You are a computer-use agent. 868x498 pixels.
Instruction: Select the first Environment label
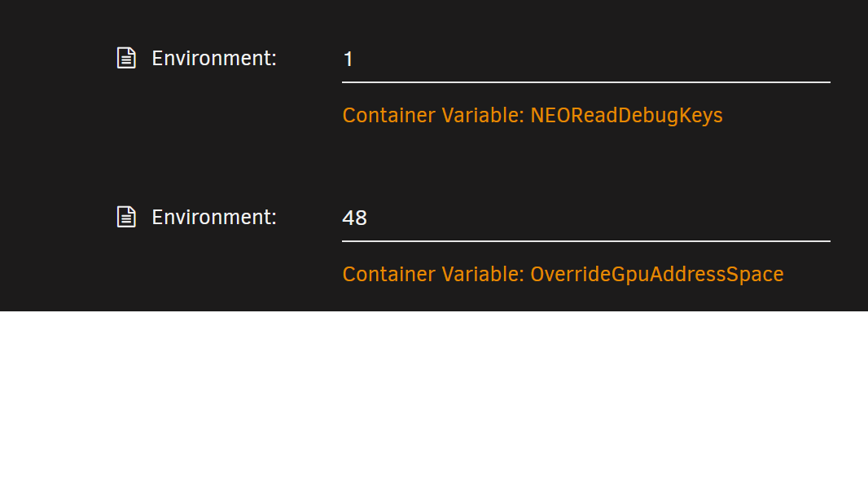coord(214,59)
